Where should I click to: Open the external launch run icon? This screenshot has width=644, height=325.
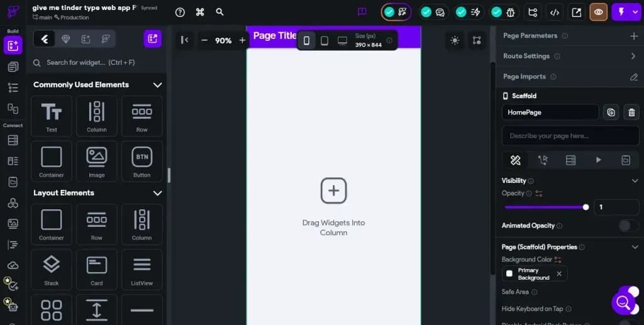click(576, 13)
